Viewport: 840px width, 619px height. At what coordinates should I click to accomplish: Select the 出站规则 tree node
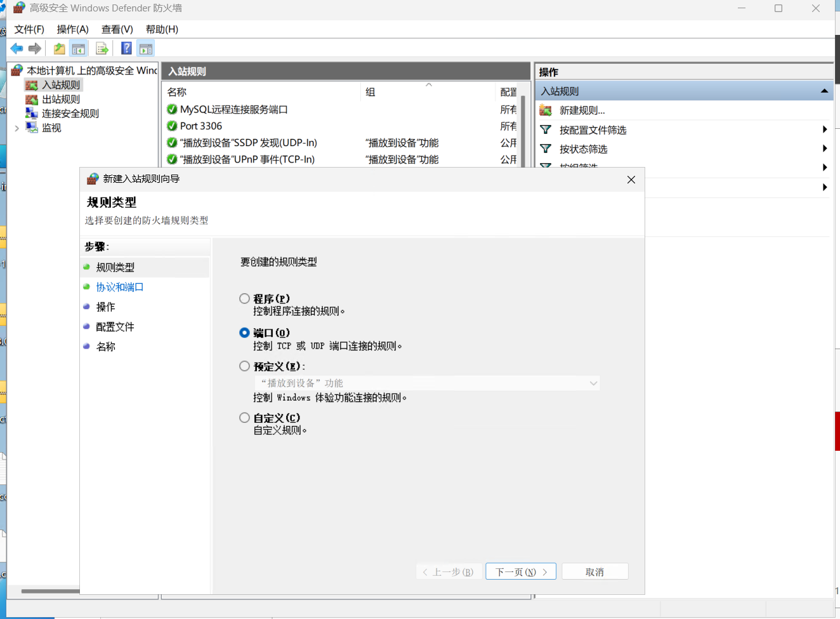(61, 99)
